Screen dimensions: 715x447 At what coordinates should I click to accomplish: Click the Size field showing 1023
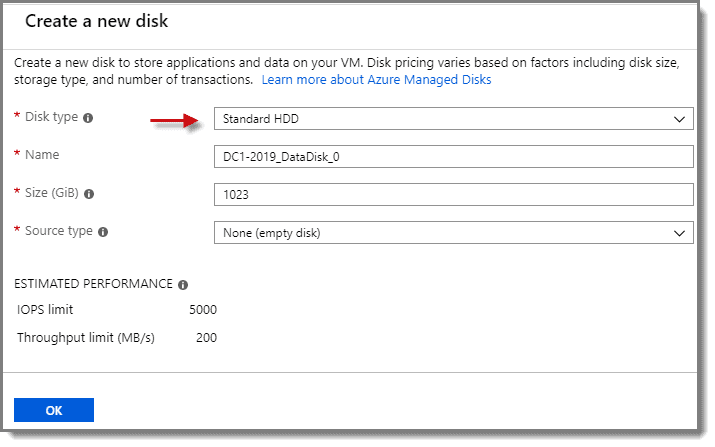[454, 195]
